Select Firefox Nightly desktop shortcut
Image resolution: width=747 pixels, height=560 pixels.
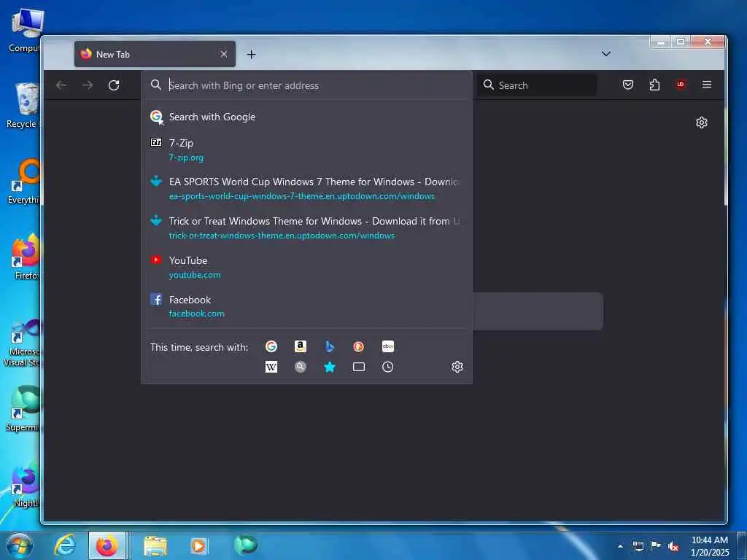point(26,486)
